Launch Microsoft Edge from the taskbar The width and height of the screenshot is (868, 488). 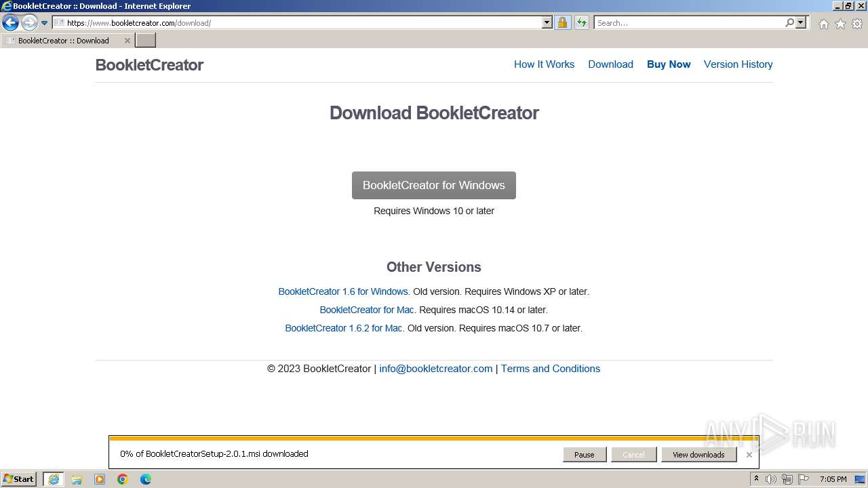[x=146, y=479]
